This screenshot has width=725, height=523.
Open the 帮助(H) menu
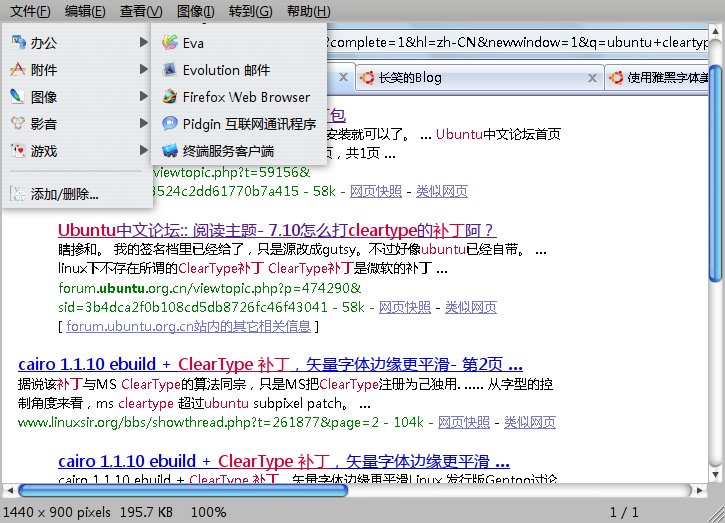(x=308, y=11)
